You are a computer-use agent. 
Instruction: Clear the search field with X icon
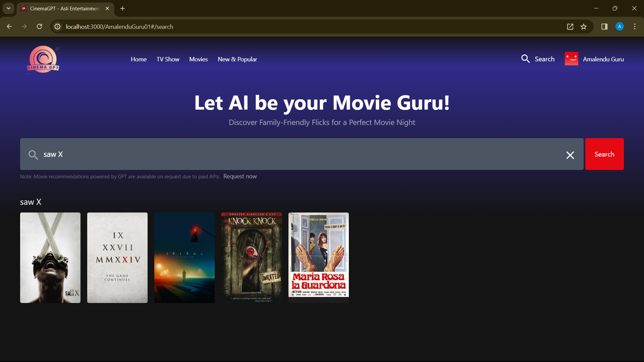click(x=570, y=155)
